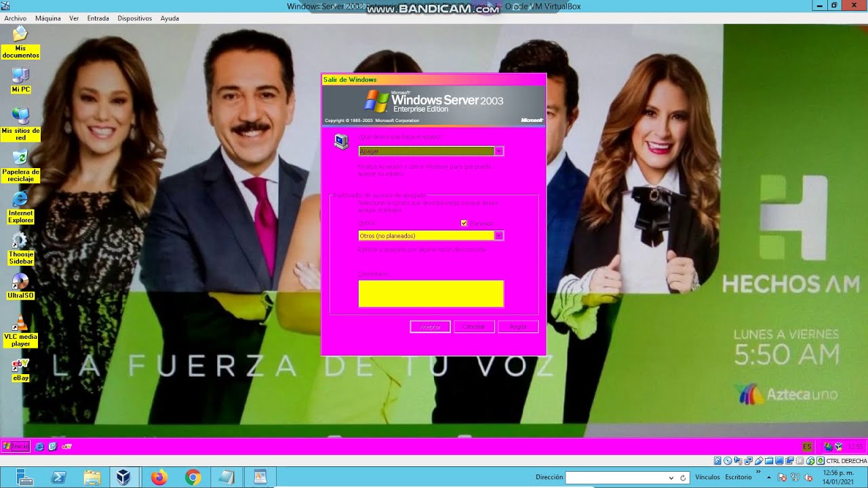
Task: Open the Máquina menu
Action: [48, 18]
